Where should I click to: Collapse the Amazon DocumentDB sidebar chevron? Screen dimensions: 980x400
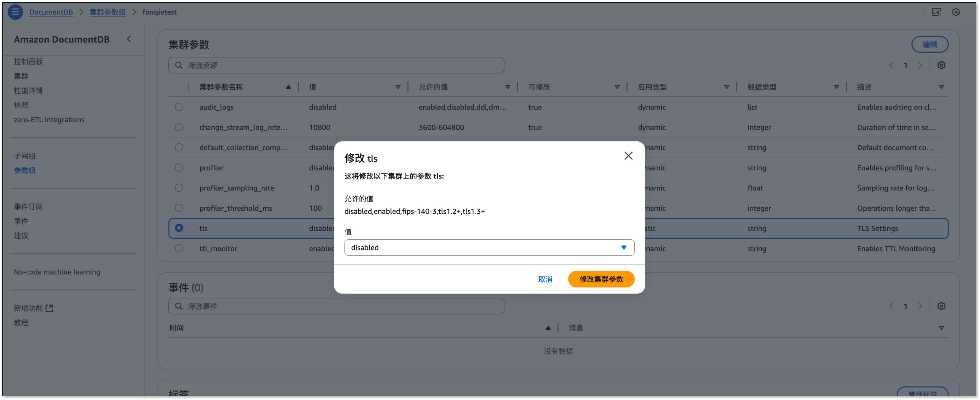coord(129,39)
